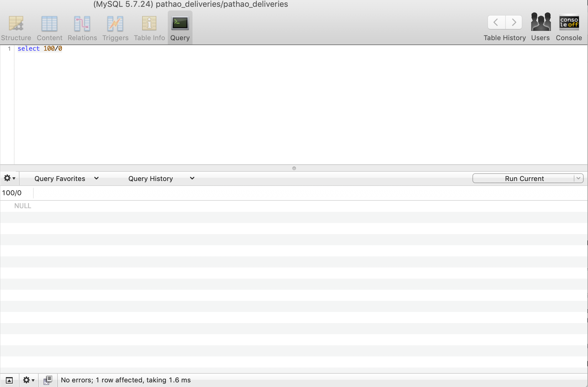Click the copy results icon
Screen dimensions: 588x387
48,380
